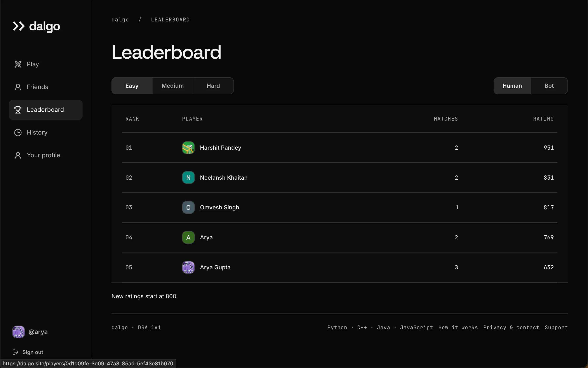The width and height of the screenshot is (588, 368).
Task: Click Harshit Pandey's avatar image
Action: pyautogui.click(x=188, y=148)
